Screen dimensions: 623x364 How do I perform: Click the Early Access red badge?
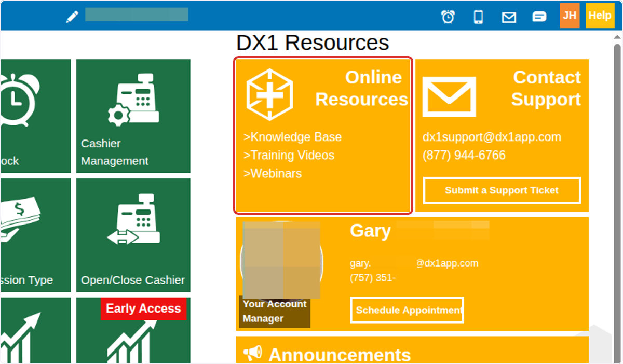143,309
